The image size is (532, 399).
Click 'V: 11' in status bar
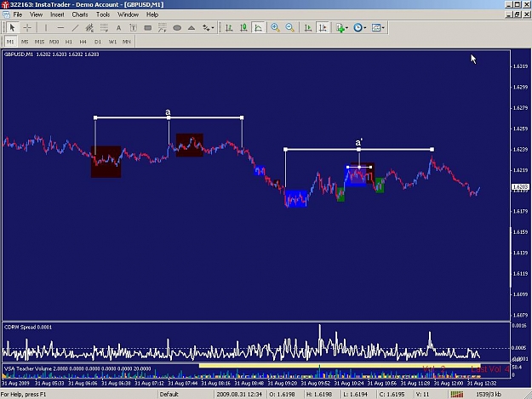[423, 394]
